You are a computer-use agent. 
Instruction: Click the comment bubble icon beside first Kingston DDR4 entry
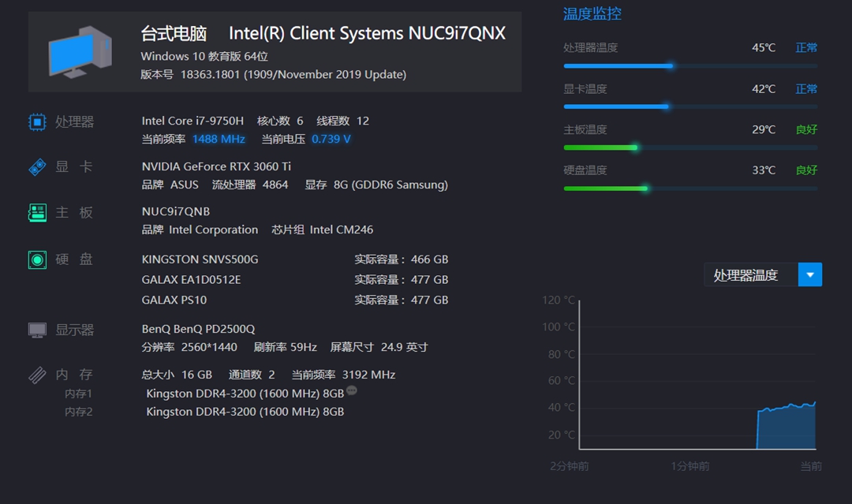point(349,390)
